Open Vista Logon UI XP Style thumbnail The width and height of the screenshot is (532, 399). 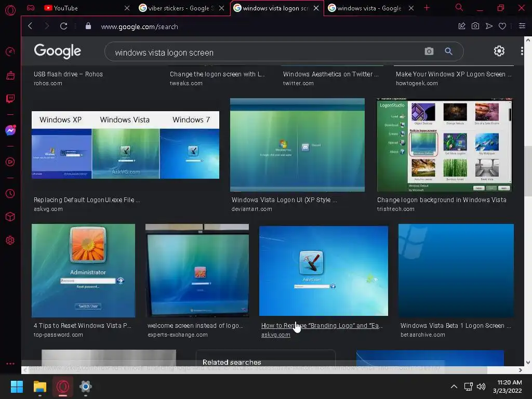point(297,145)
